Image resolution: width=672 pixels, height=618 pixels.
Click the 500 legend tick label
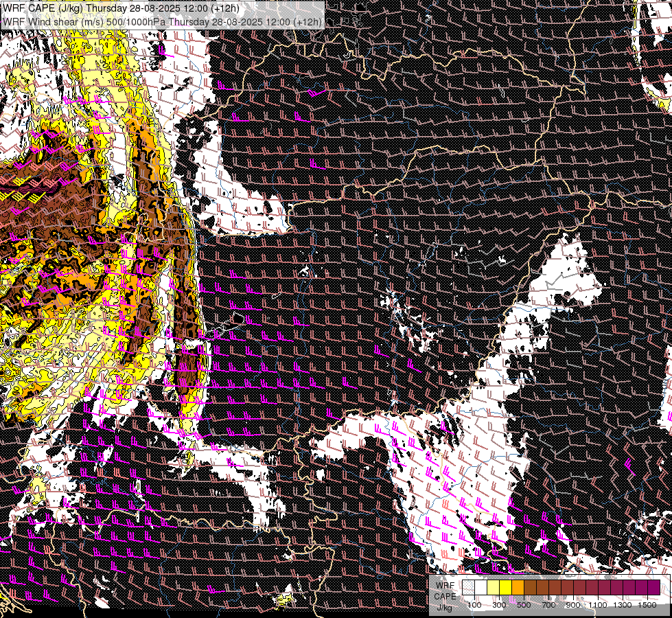click(524, 605)
